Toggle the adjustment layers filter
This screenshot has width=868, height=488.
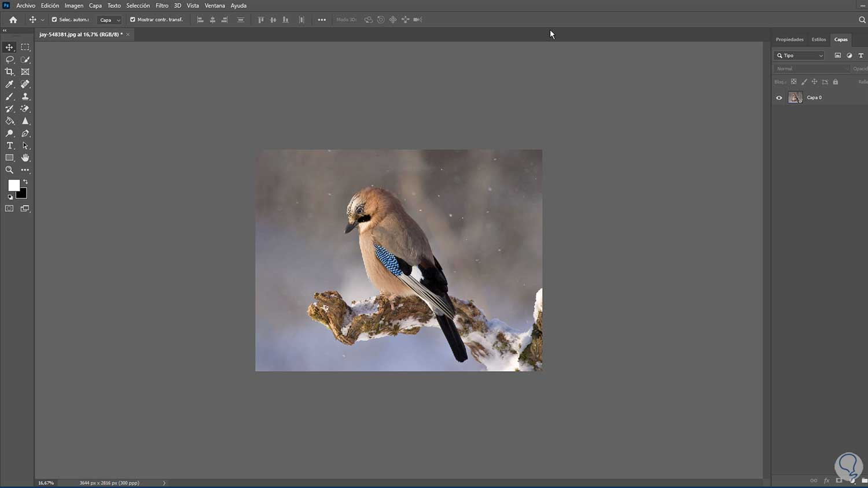coord(849,56)
